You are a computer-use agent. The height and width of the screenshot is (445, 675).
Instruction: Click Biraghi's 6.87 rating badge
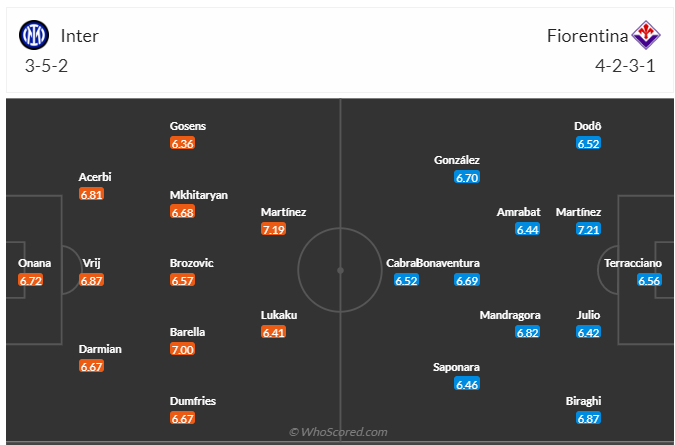pyautogui.click(x=588, y=417)
